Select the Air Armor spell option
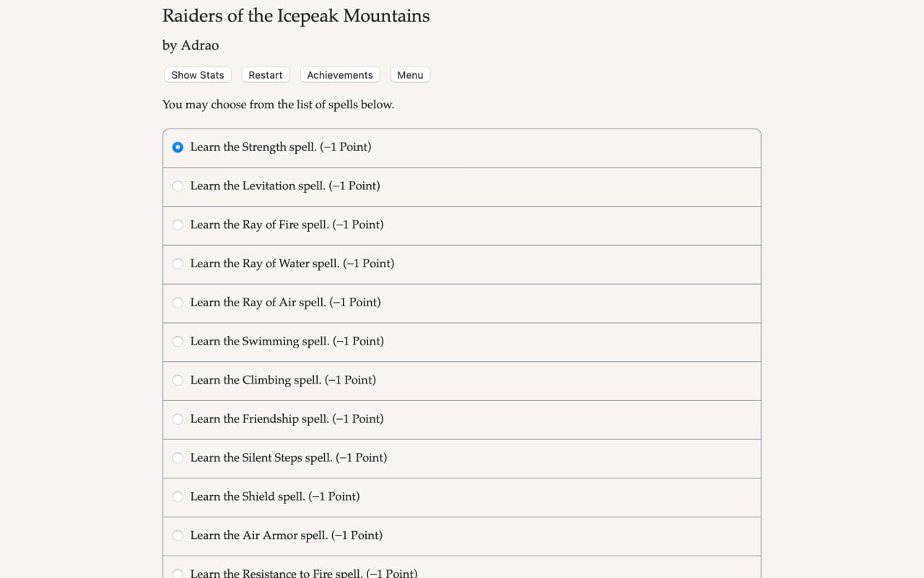 pos(178,535)
